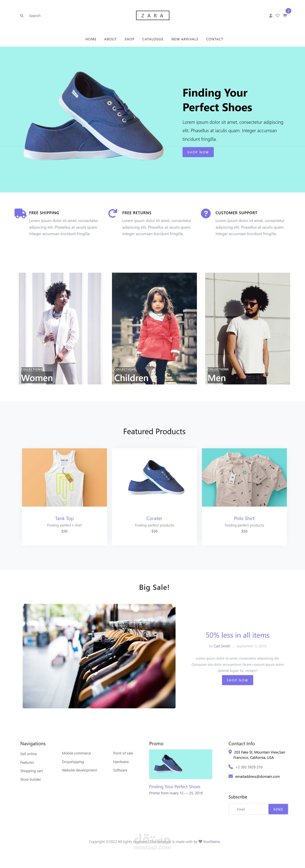305x868 pixels.
Task: Open the Shop menu item
Action: click(129, 39)
